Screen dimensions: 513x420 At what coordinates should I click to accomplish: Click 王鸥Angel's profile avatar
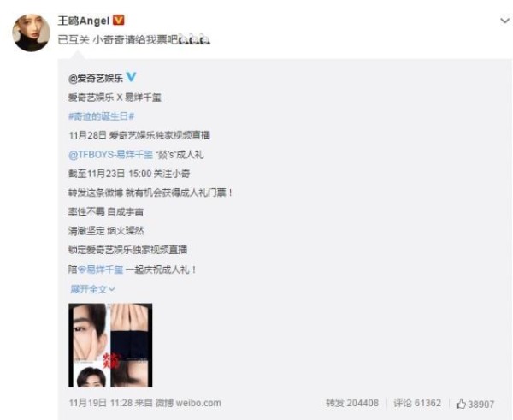pos(31,33)
